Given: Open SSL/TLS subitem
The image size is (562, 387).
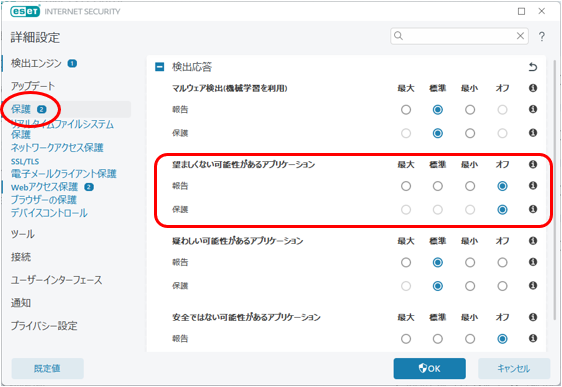Looking at the screenshot, I should tap(25, 161).
